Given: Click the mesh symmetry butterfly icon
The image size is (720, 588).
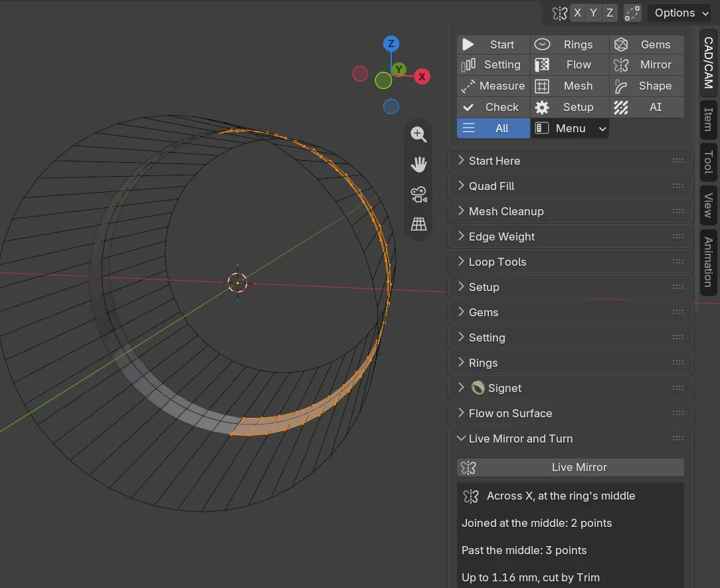Looking at the screenshot, I should [x=559, y=13].
